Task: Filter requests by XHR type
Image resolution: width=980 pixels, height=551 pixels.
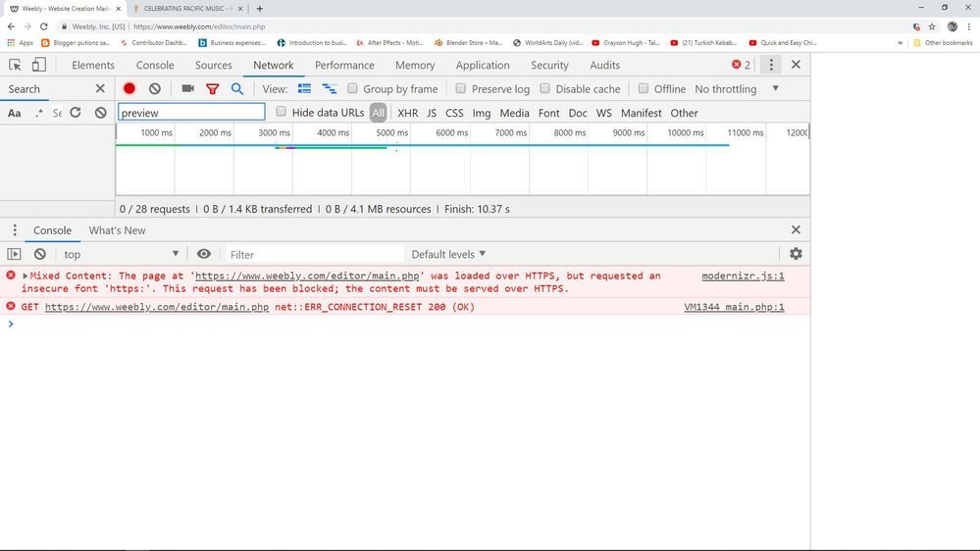Action: coord(407,113)
